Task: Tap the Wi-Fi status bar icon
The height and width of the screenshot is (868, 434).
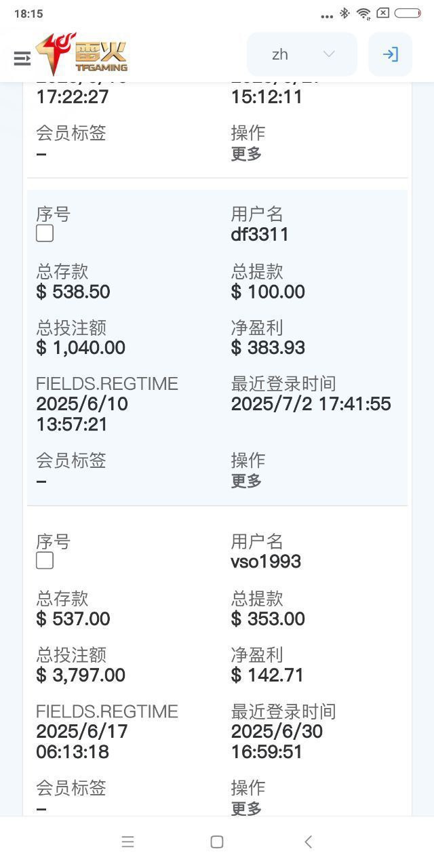Action: click(x=363, y=14)
